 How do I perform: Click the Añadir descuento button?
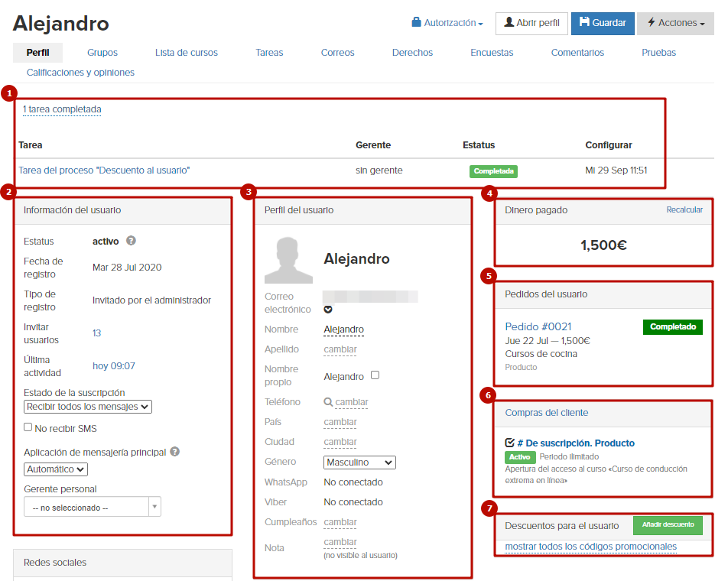click(x=668, y=525)
